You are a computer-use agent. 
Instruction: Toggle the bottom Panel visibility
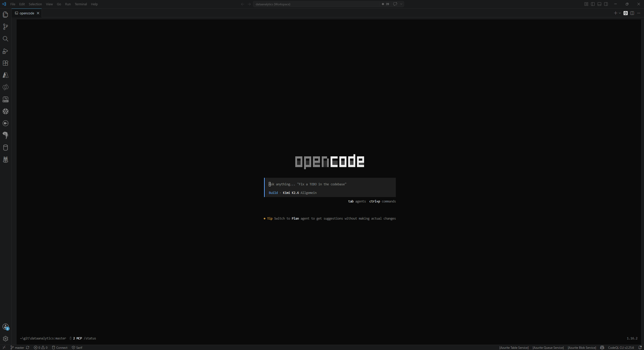click(x=599, y=4)
